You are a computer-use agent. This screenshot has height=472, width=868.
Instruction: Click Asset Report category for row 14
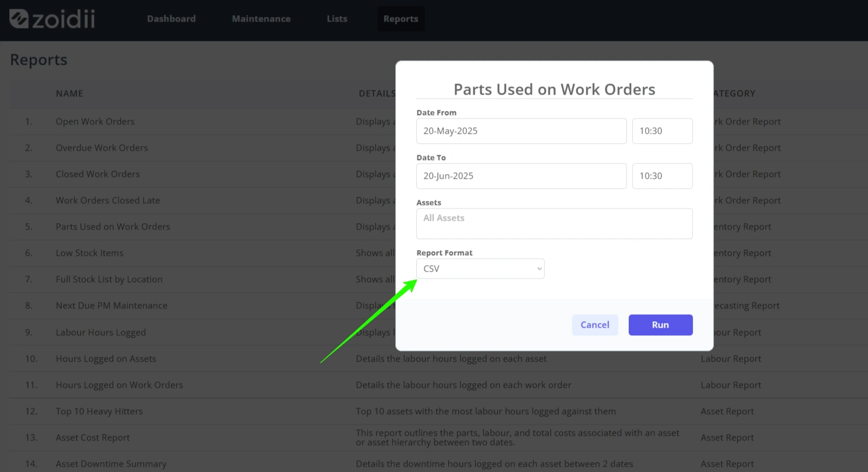tap(727, 464)
